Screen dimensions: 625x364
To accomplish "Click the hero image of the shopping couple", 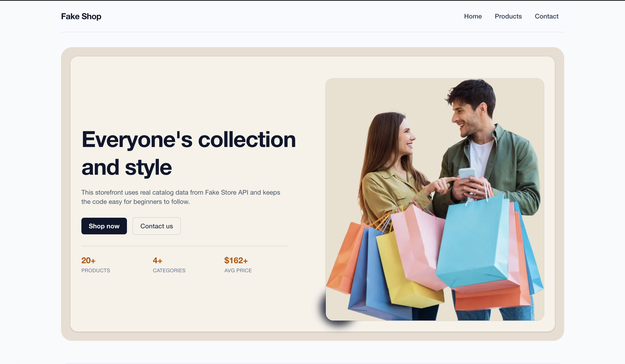I will (435, 199).
